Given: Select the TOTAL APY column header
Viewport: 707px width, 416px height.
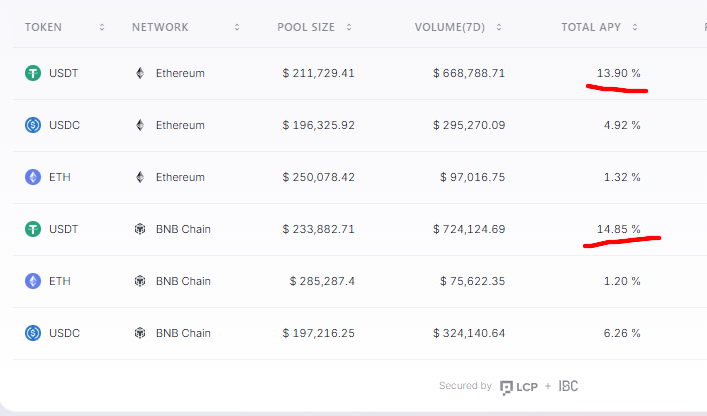Looking at the screenshot, I should pos(591,27).
